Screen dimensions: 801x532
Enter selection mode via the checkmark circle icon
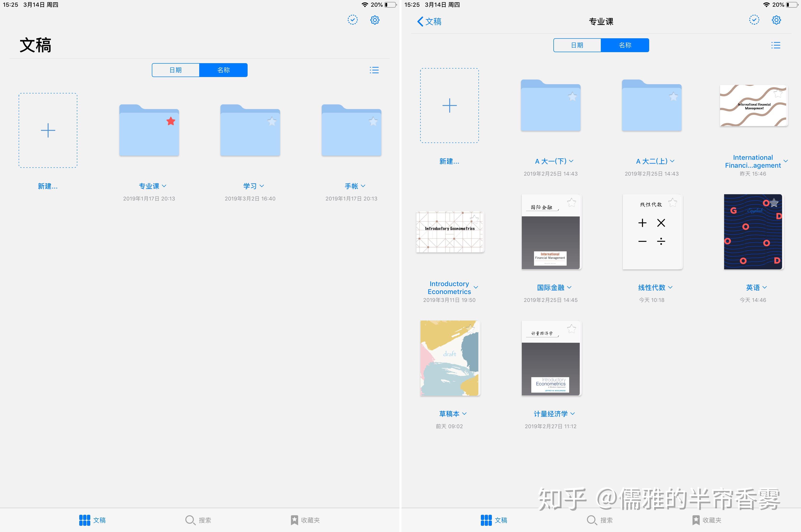tap(754, 20)
